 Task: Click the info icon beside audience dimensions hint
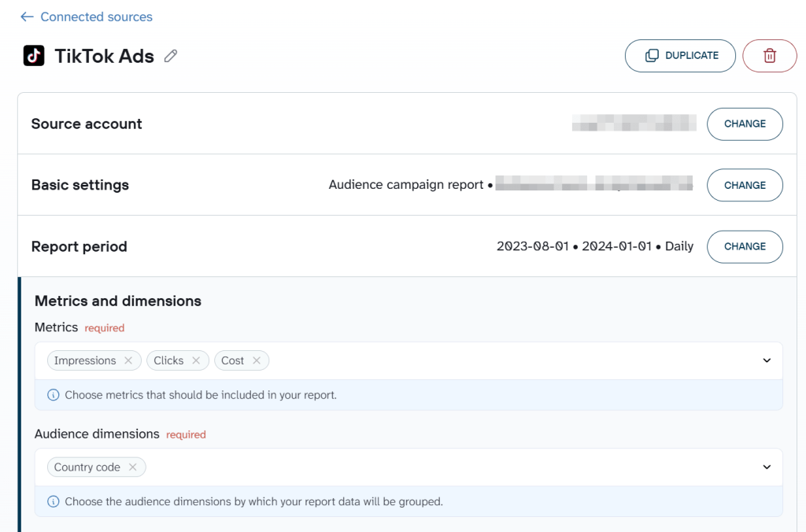[x=53, y=501]
